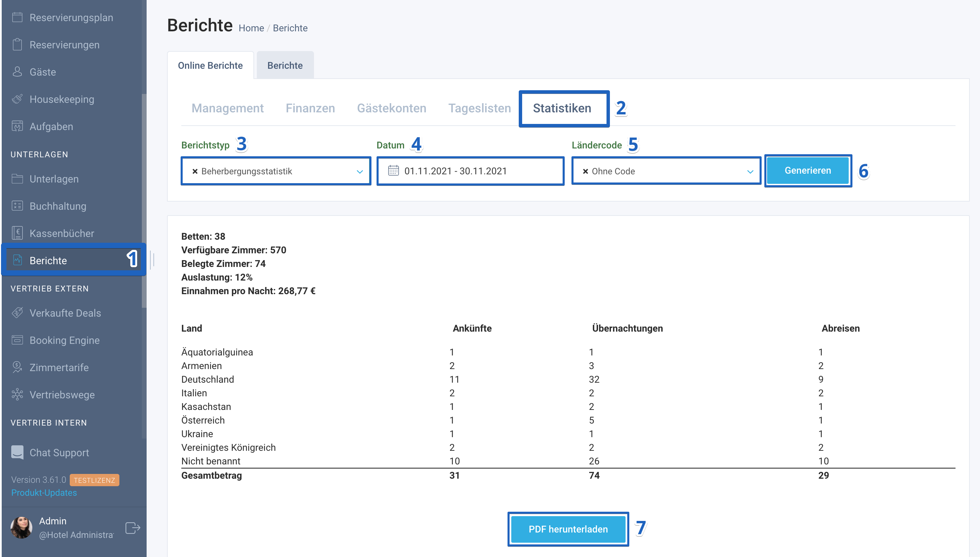The height and width of the screenshot is (557, 980).
Task: Open Kassenbücher in the sidebar
Action: tap(71, 233)
